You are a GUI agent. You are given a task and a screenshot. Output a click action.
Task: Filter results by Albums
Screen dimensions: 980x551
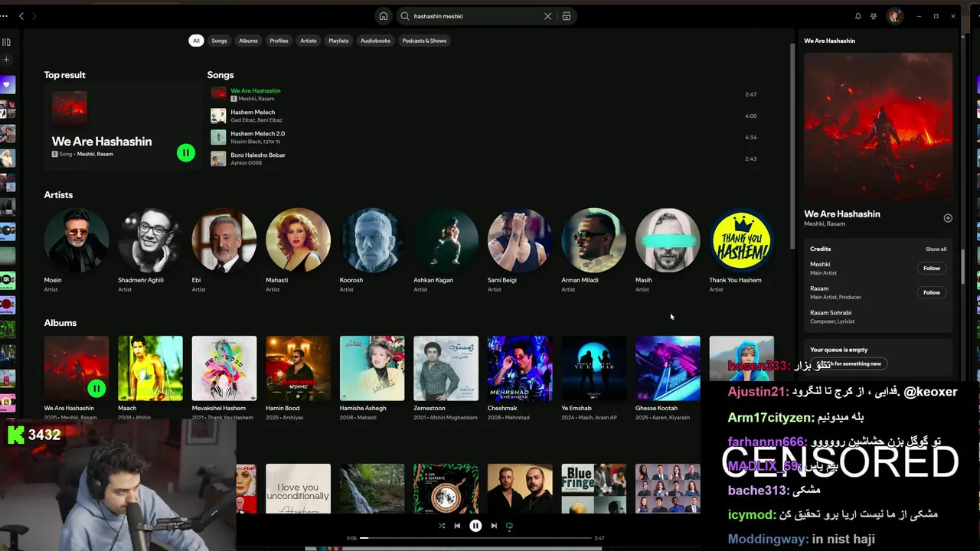(248, 41)
